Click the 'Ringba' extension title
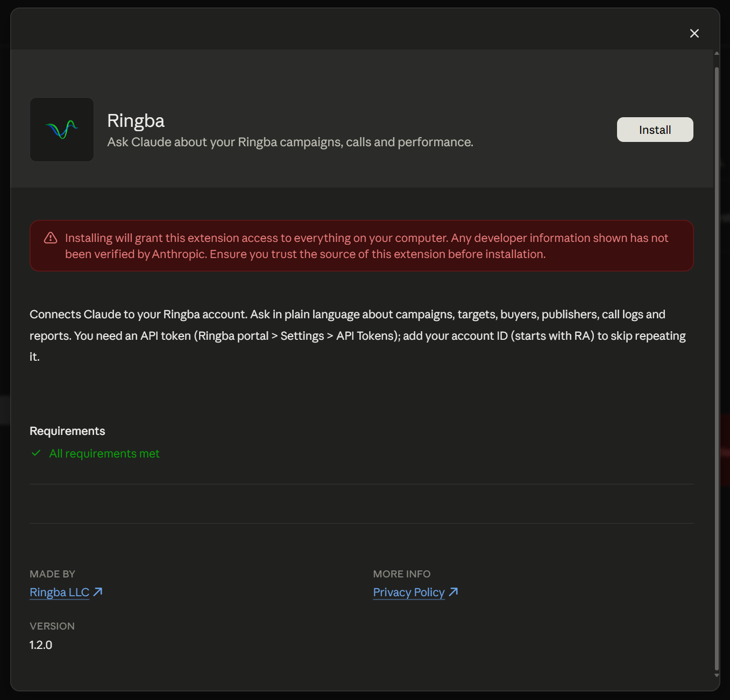 (136, 121)
